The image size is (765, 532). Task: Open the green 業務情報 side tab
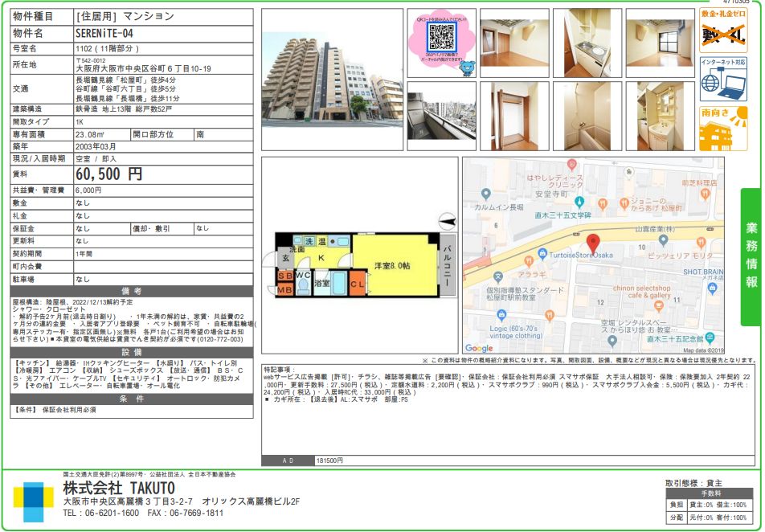pyautogui.click(x=751, y=256)
